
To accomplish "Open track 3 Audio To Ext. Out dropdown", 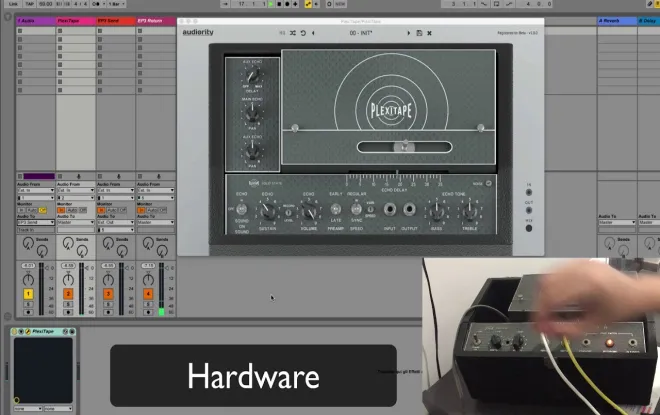I will pos(116,222).
